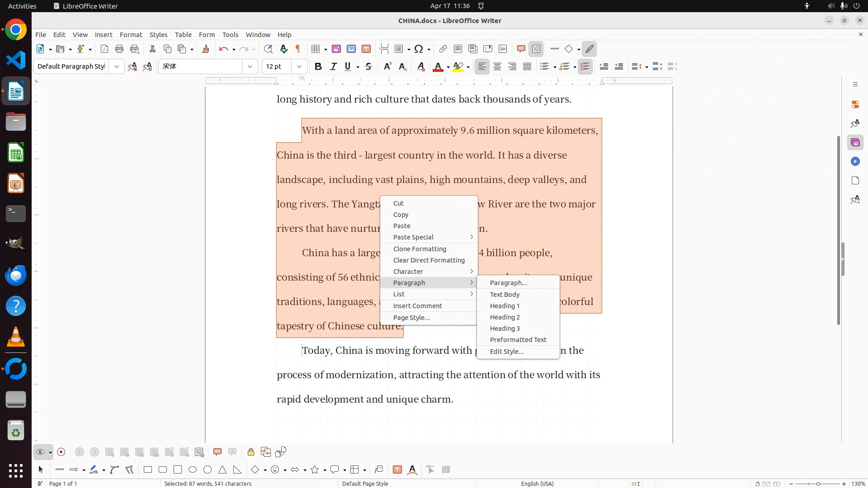Screen dimensions: 868x488
Task: Click the Clone Formatting paintbrush icon
Action: [206, 49]
